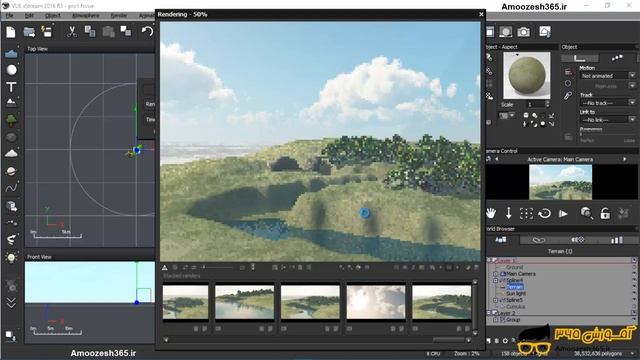Add a rock from left toolbar
640x360 pixels.
pyautogui.click(x=11, y=137)
